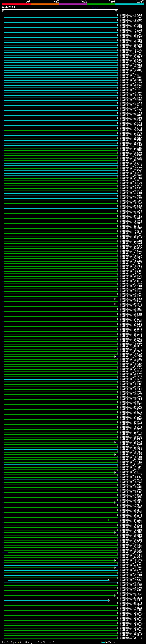Click the orange ~40% identity legend segment
The height and width of the screenshot is (644, 146).
[x=45, y=4]
